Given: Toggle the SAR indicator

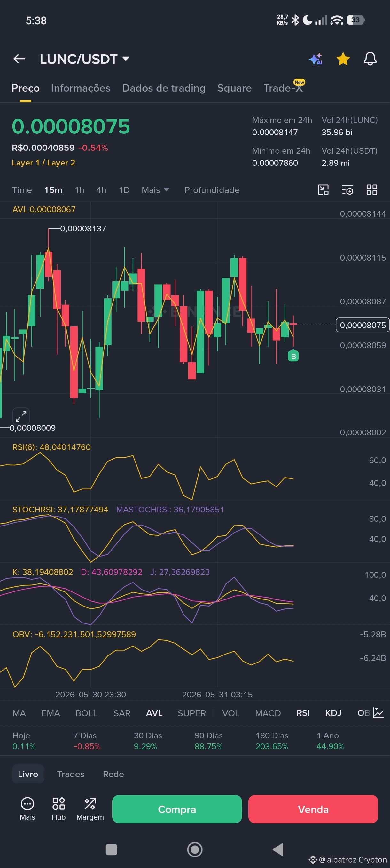Looking at the screenshot, I should pyautogui.click(x=122, y=713).
